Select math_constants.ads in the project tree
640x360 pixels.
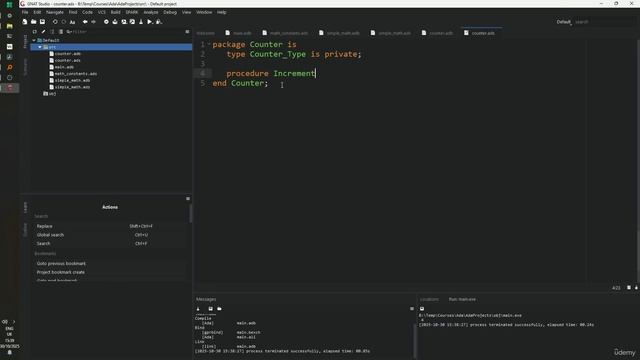click(76, 74)
